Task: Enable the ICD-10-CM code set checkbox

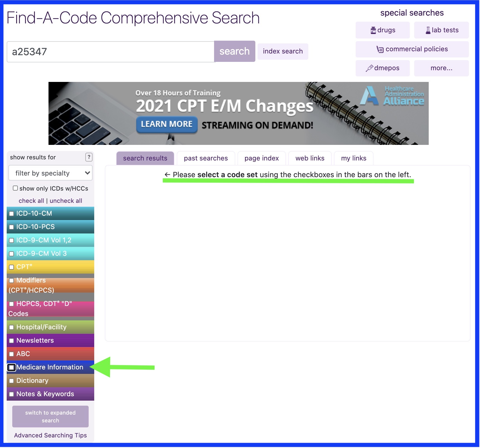Action: coord(11,214)
